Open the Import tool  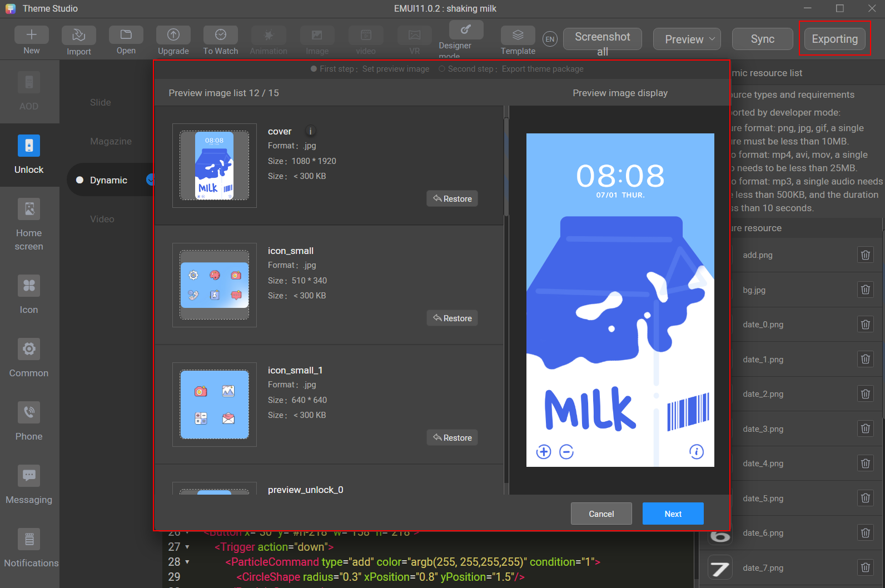(x=78, y=36)
